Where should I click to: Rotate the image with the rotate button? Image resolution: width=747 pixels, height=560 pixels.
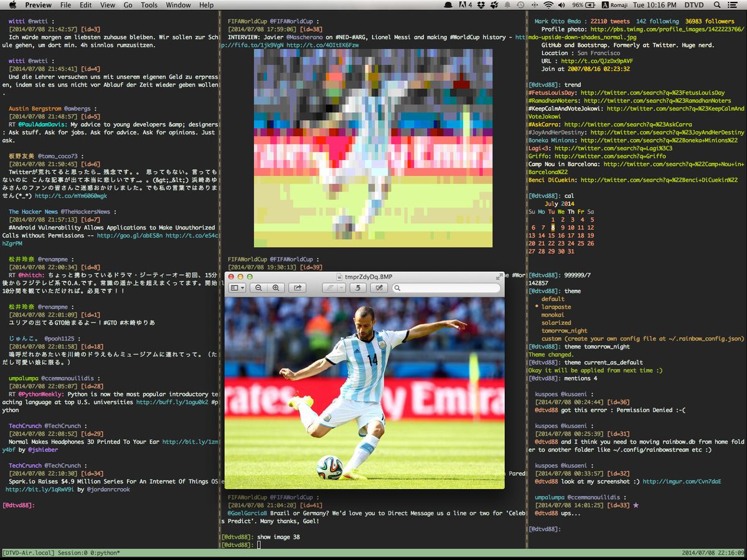click(357, 288)
